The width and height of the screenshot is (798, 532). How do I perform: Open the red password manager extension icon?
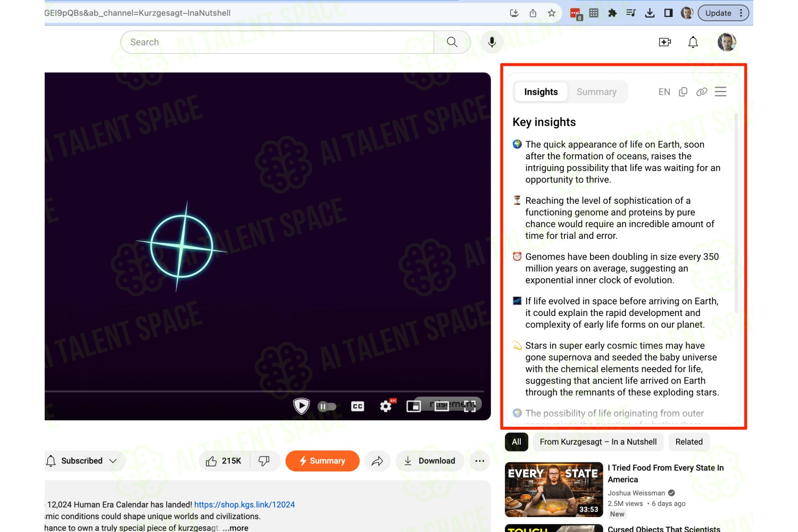coord(576,14)
